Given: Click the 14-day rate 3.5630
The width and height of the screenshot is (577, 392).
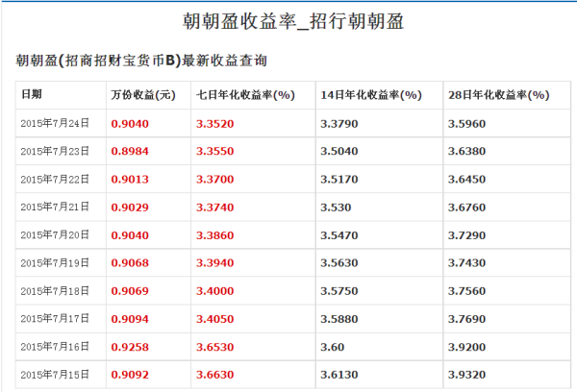Looking at the screenshot, I should click(339, 263).
